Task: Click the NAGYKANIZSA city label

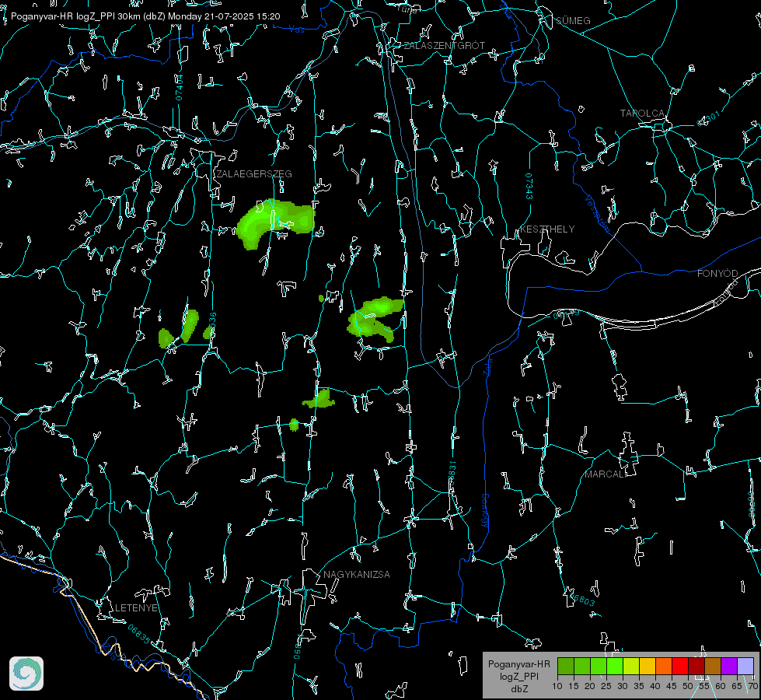Action: coord(357,575)
